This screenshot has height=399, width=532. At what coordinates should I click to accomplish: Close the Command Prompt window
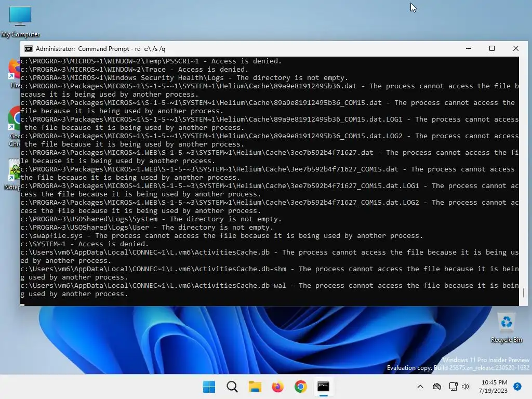(x=516, y=48)
